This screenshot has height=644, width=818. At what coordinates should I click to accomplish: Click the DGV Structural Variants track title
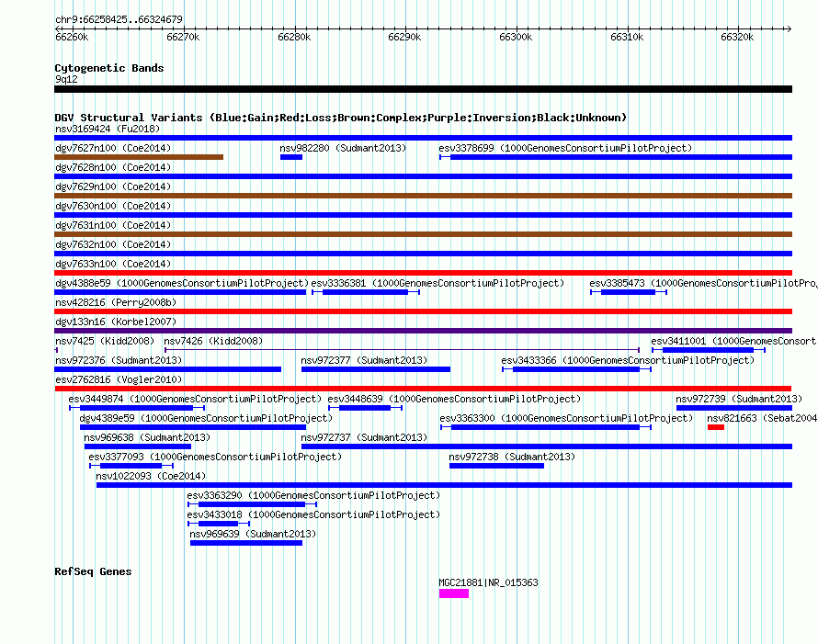[341, 118]
